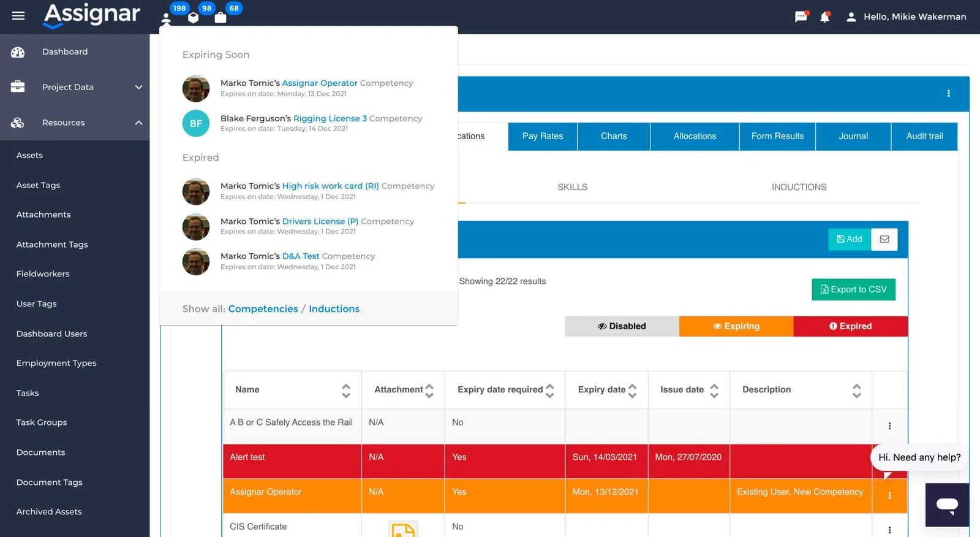
Task: Open the chat messages icon
Action: point(801,17)
